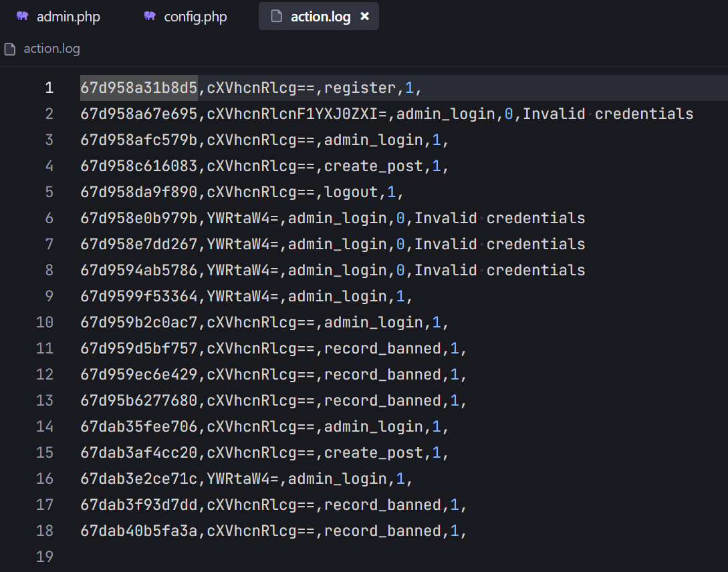
Task: Open the config.php tab
Action: (x=195, y=17)
